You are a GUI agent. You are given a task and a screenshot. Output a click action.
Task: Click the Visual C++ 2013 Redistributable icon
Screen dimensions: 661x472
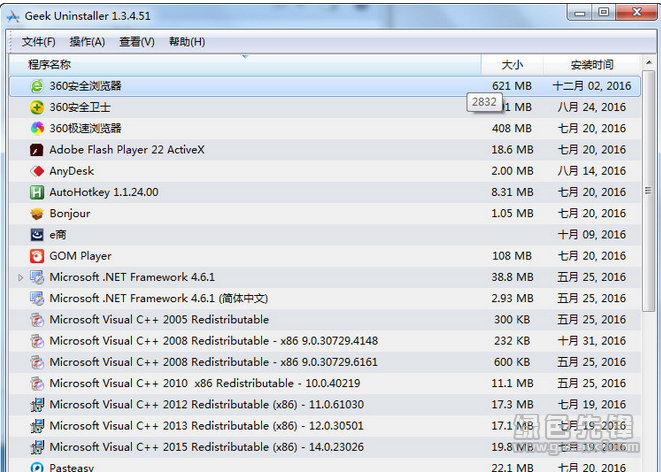point(37,426)
